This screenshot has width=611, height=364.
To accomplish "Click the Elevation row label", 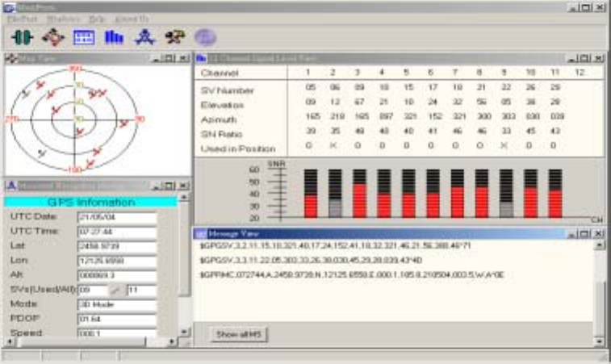I will (222, 105).
